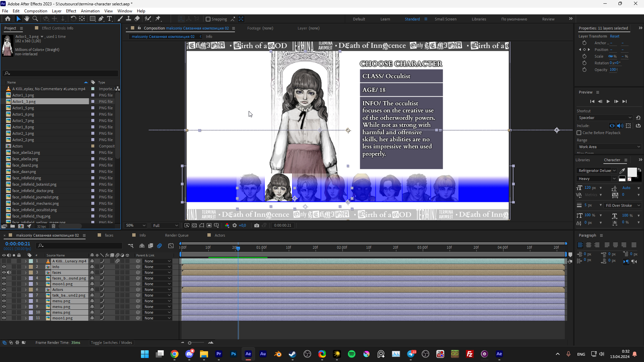Open the 50% magnification dropdown

(x=136, y=225)
